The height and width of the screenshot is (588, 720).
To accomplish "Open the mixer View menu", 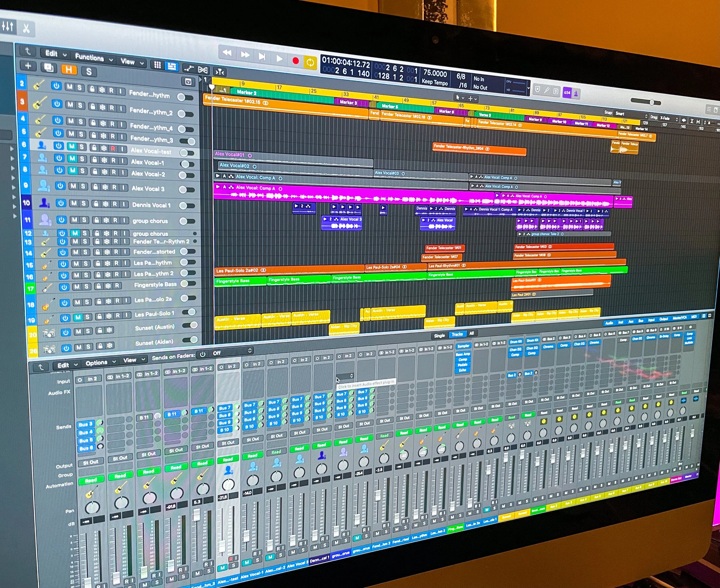I will click(x=134, y=360).
